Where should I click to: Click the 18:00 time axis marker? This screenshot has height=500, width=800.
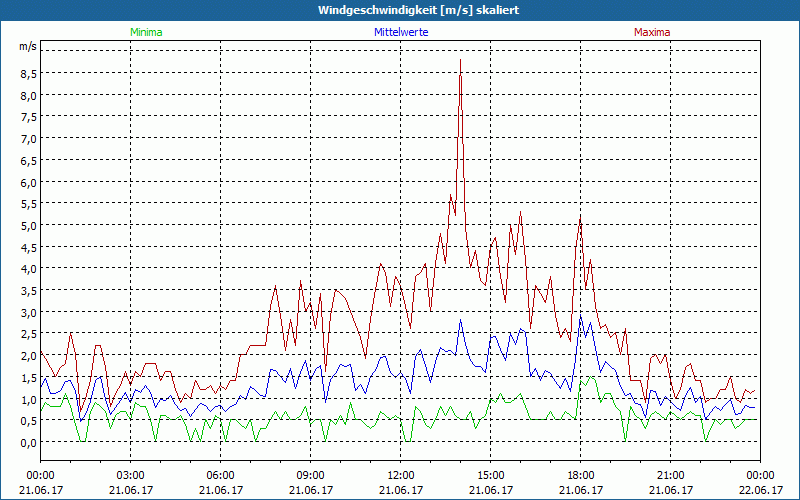tap(580, 475)
